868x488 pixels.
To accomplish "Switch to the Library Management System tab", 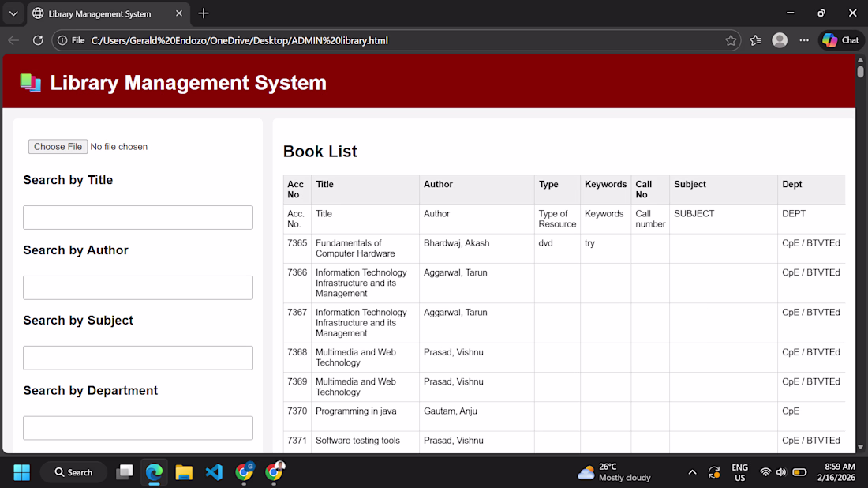I will click(99, 13).
